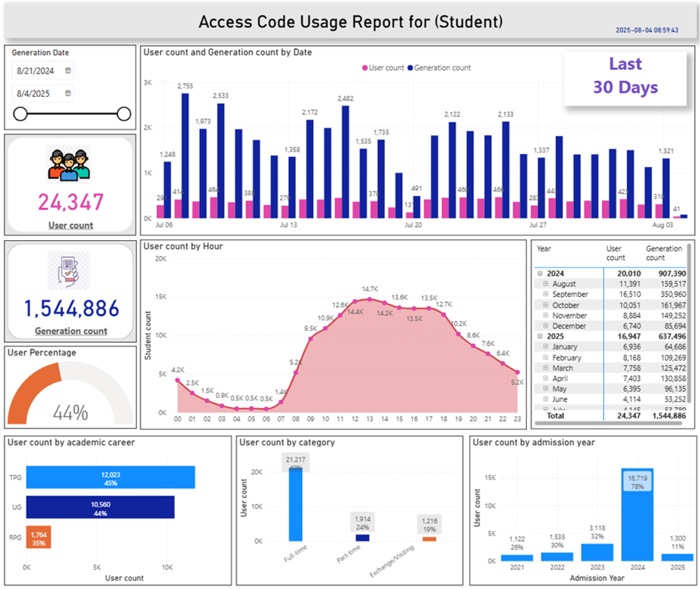Screen dimensions: 700x589
Task: Expand the December month row
Action: click(x=545, y=326)
